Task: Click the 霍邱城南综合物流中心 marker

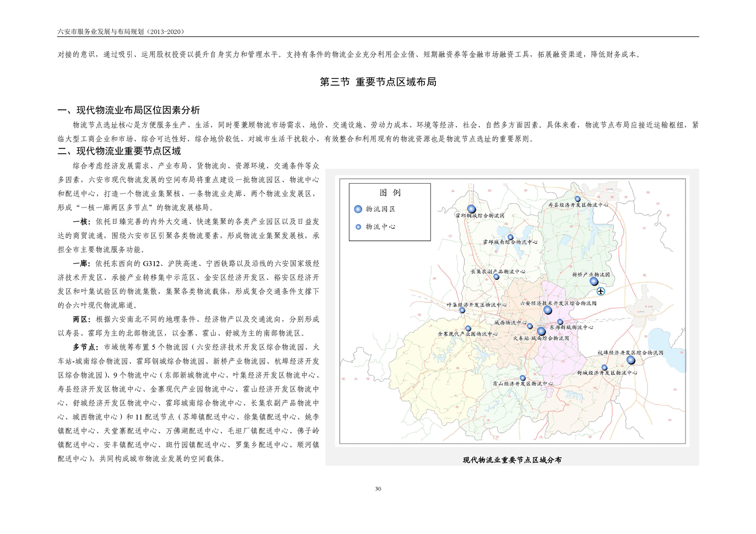Action: click(510, 237)
